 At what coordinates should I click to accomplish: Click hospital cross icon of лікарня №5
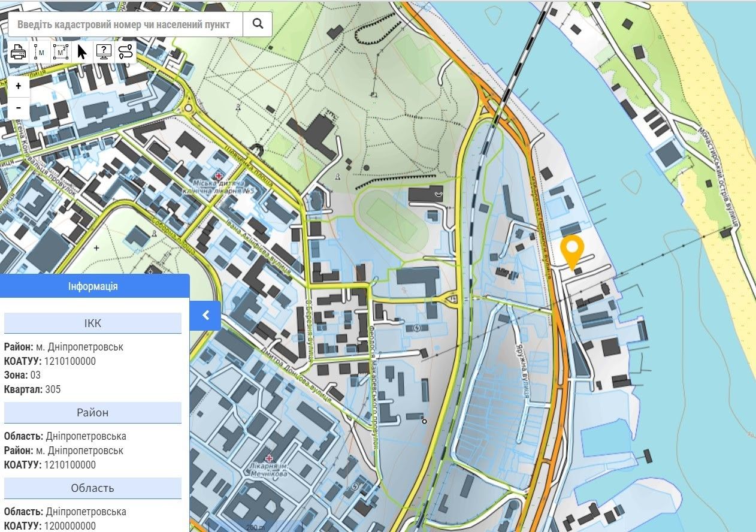[219, 176]
